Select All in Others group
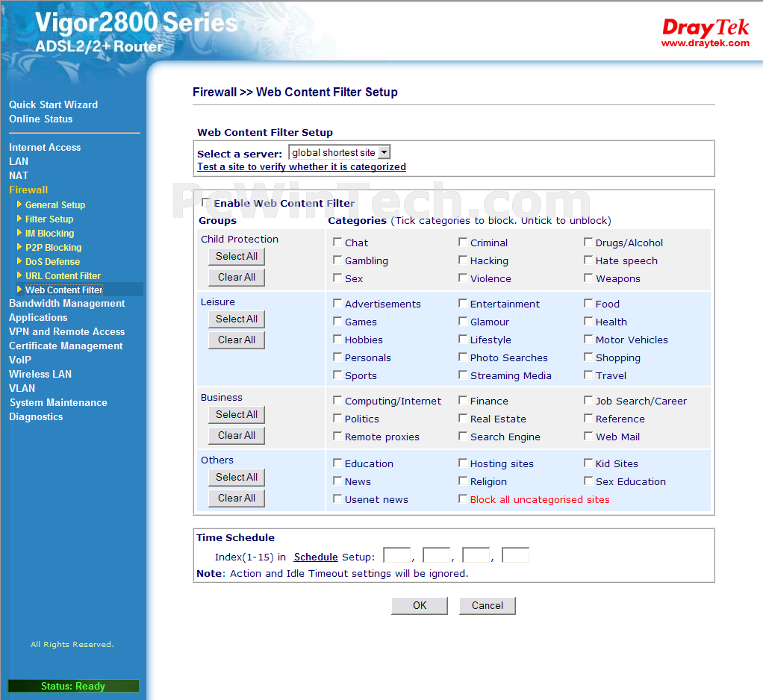 (237, 477)
